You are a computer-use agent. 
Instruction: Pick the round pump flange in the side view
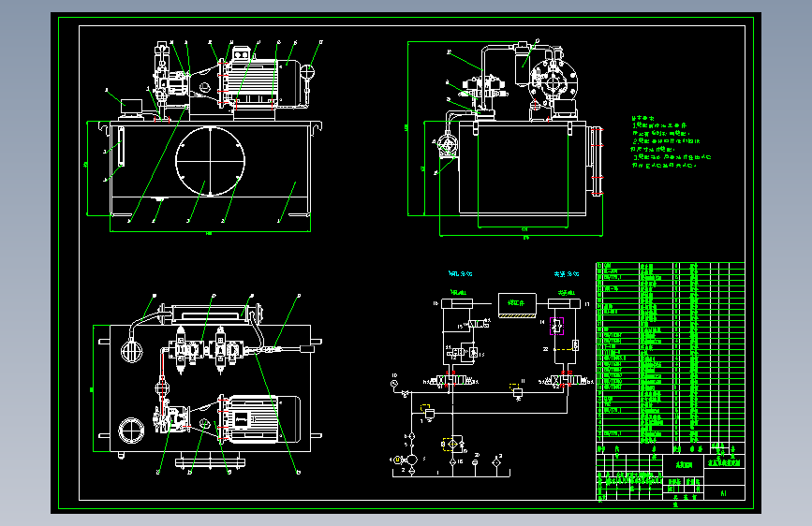[553, 84]
